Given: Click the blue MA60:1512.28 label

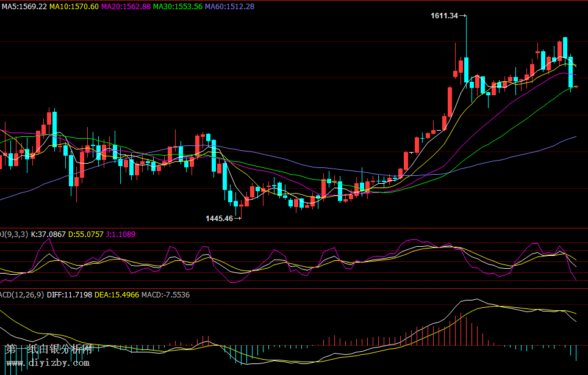Looking at the screenshot, I should click(x=229, y=6).
